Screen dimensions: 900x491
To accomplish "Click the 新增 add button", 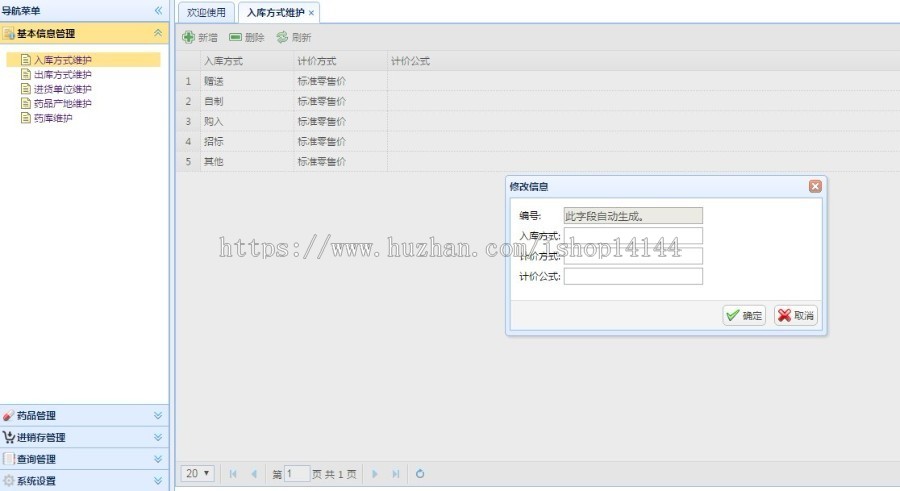I will tap(200, 37).
